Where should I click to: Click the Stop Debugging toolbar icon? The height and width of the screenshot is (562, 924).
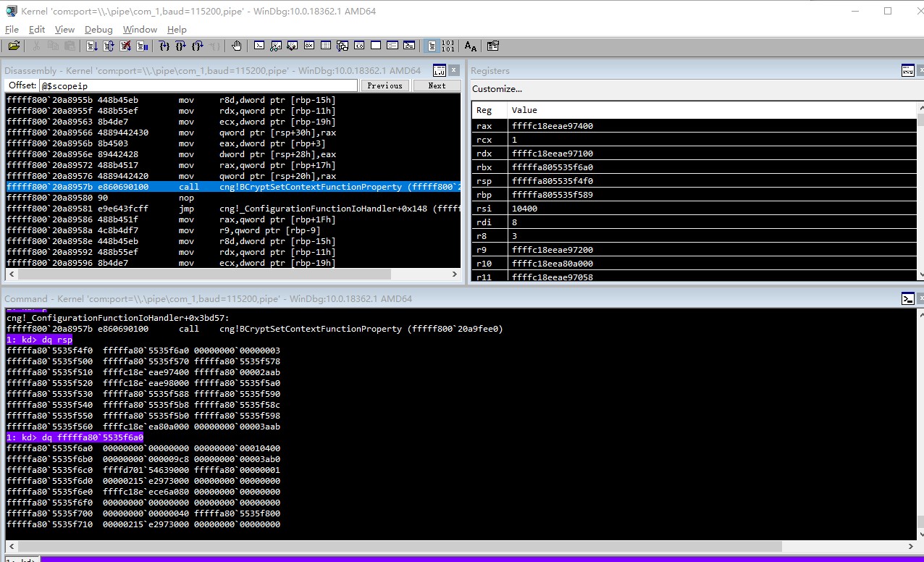(x=125, y=46)
